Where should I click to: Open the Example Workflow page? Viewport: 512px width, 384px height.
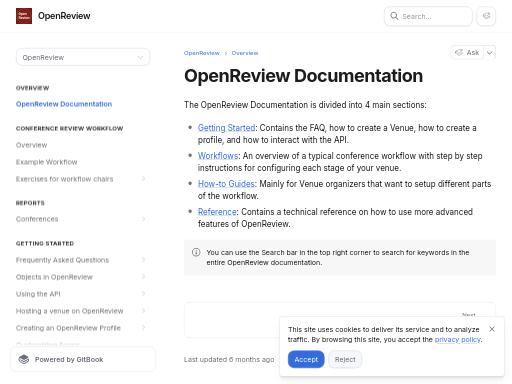[x=47, y=162]
